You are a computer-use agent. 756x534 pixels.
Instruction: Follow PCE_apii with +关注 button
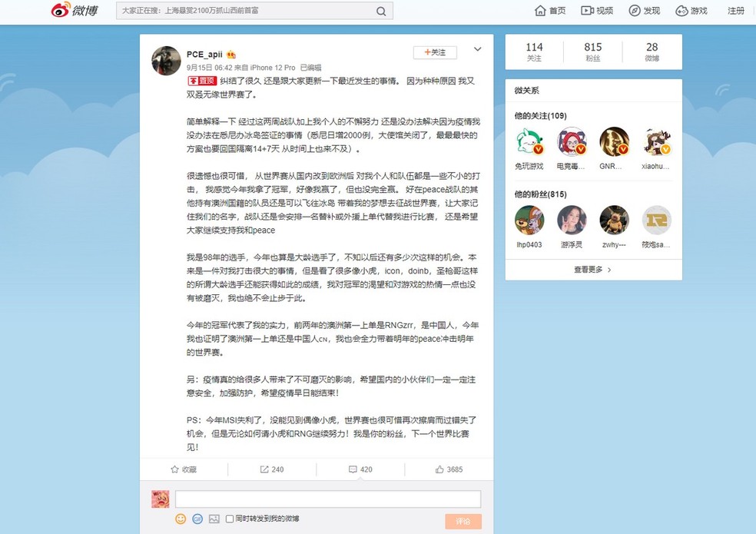[x=435, y=52]
